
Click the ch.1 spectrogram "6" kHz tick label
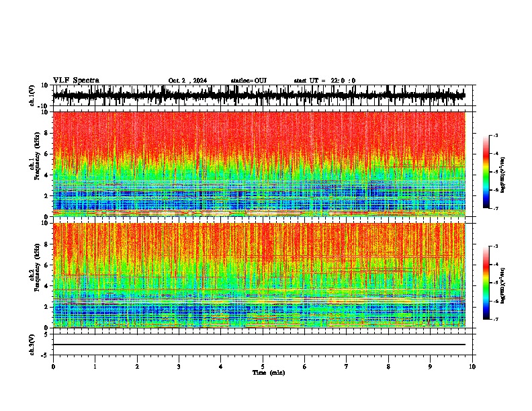pyautogui.click(x=46, y=154)
